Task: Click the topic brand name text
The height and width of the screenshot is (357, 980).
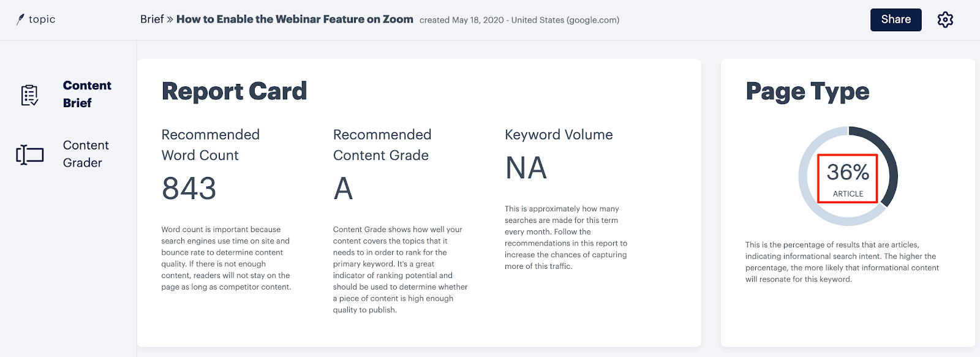Action: 42,20
